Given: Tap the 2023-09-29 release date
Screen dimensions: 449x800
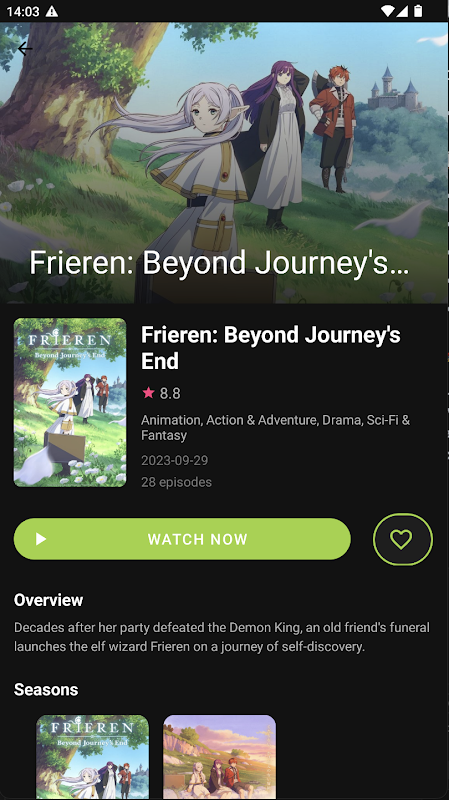Looking at the screenshot, I should pyautogui.click(x=174, y=460).
